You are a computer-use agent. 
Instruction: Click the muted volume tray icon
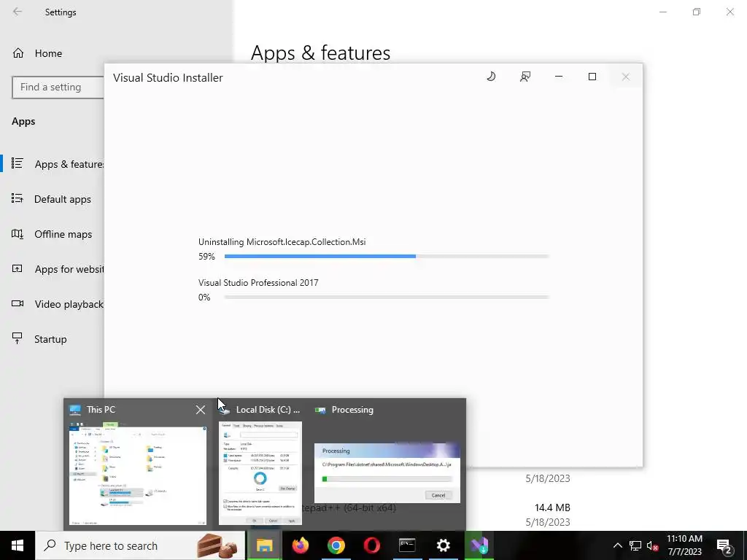coord(652,545)
